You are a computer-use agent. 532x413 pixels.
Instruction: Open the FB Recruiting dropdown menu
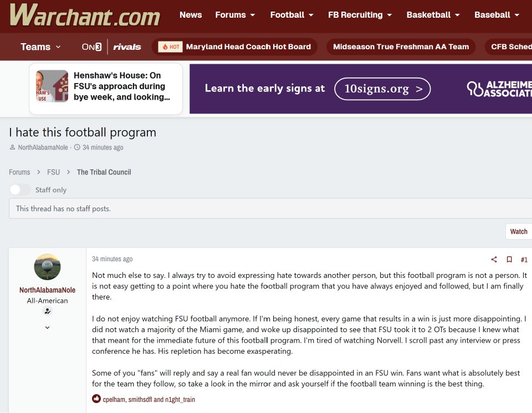360,15
